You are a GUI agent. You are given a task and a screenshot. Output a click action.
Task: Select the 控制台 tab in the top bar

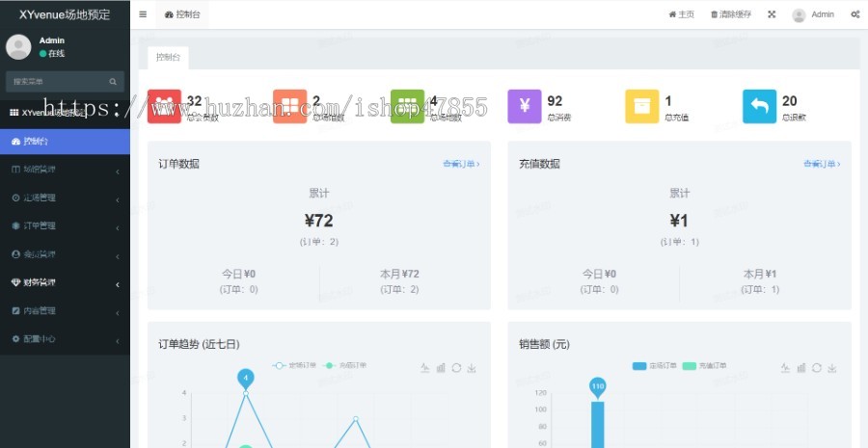(x=182, y=14)
